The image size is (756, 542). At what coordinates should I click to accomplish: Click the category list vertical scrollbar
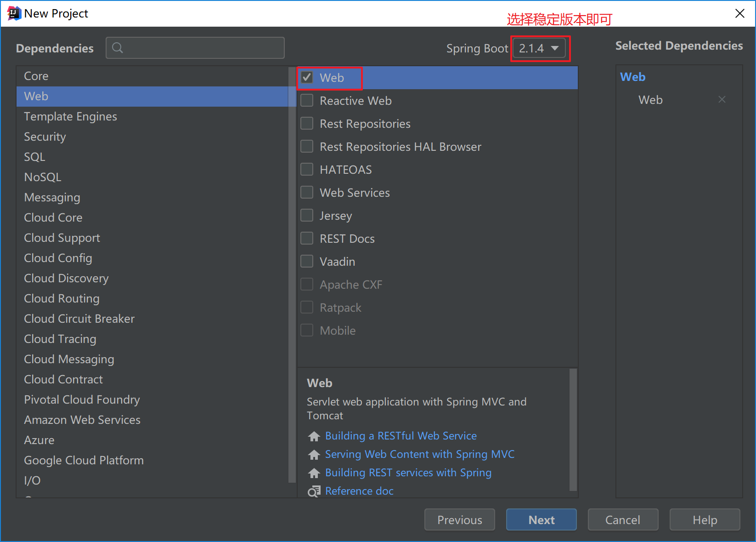pos(292,275)
